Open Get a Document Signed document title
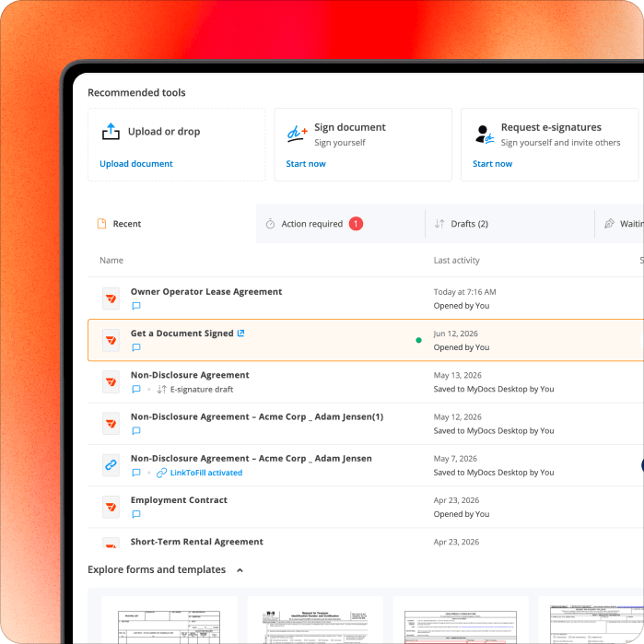 pos(181,334)
